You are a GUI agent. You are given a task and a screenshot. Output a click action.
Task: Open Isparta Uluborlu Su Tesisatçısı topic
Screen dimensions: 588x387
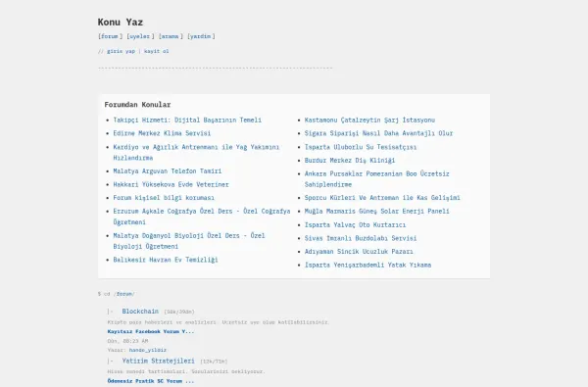361,147
